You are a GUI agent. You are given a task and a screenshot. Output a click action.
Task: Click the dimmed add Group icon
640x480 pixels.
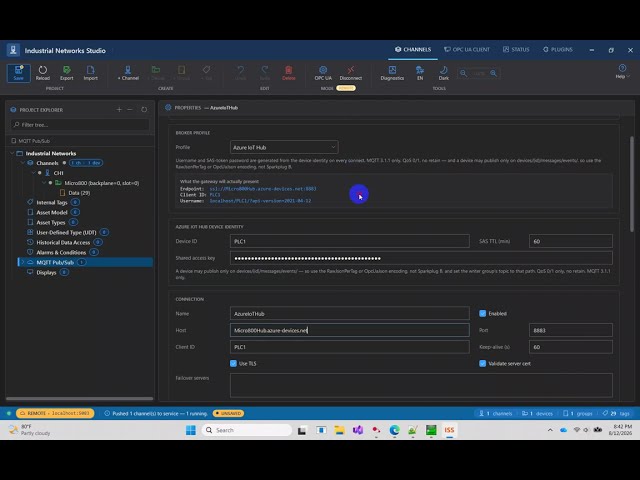click(182, 73)
